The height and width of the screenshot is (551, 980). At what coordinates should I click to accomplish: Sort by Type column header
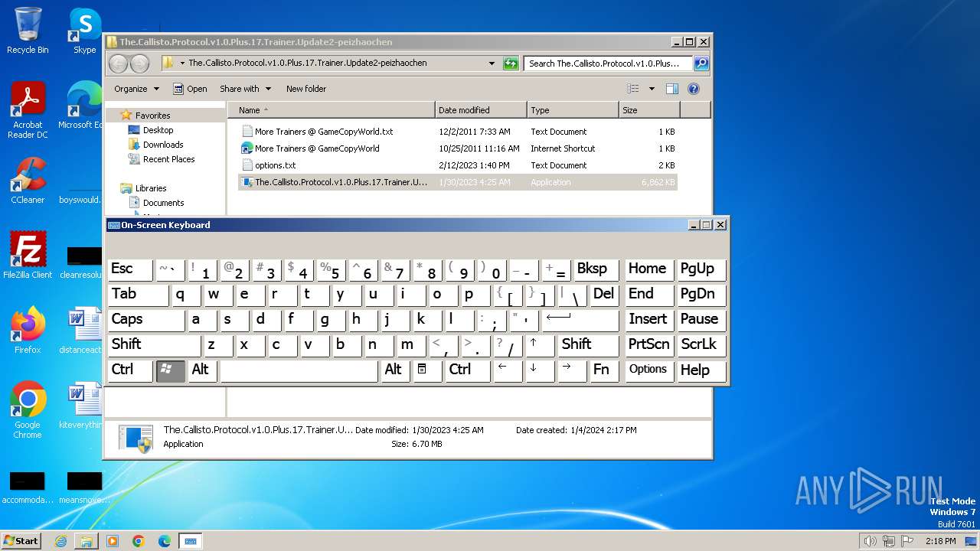(573, 110)
